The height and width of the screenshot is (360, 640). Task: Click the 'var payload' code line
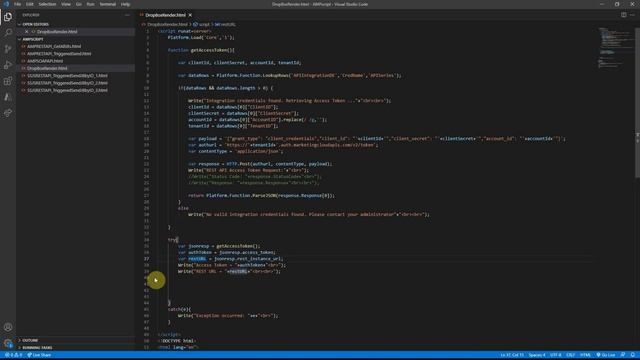click(377, 139)
